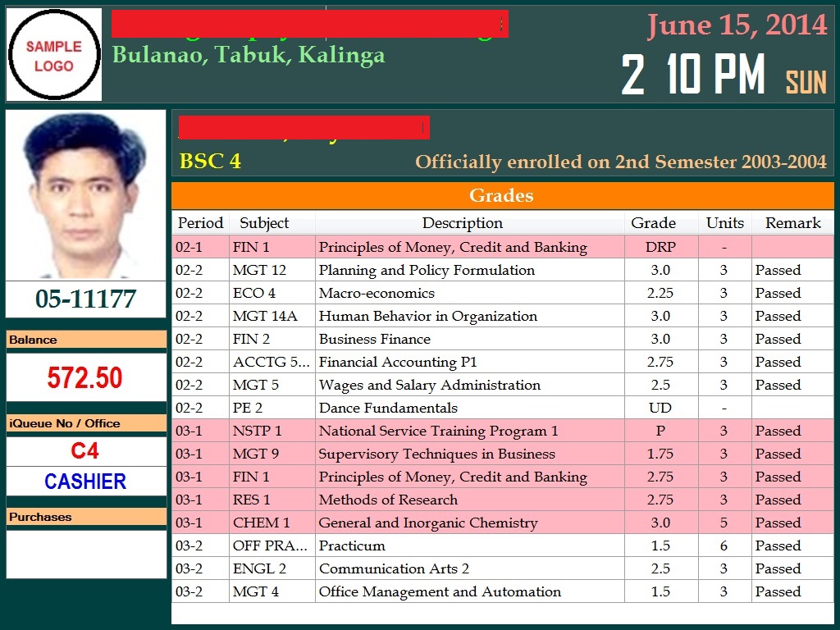
Task: Click the Description column header
Action: coord(462,223)
